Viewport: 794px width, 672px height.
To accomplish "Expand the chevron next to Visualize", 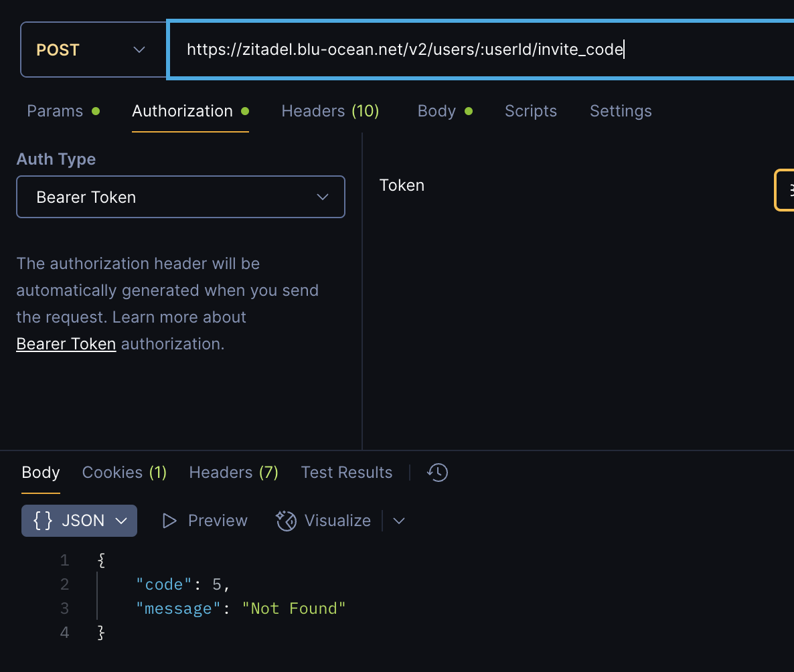I will (399, 521).
